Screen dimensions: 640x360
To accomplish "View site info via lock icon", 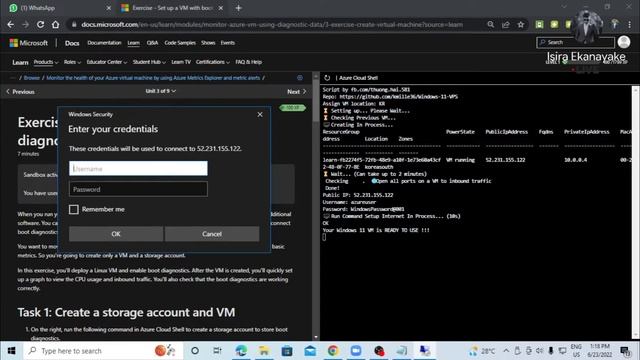I will pyautogui.click(x=74, y=24).
